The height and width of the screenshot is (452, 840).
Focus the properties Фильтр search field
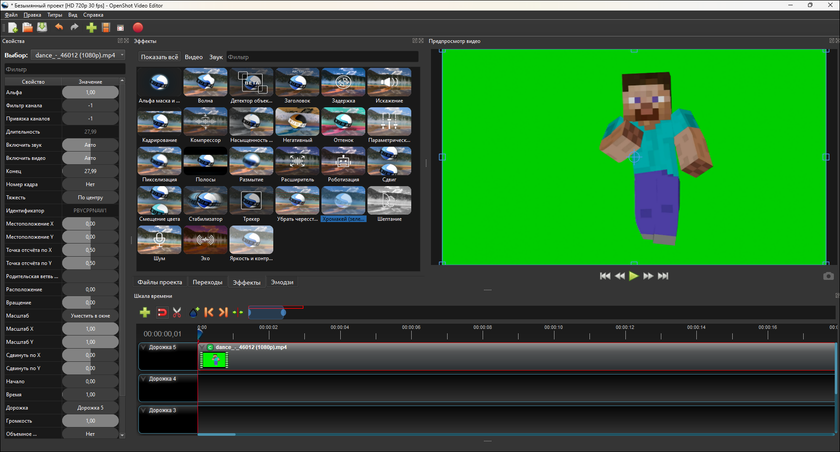tap(64, 69)
